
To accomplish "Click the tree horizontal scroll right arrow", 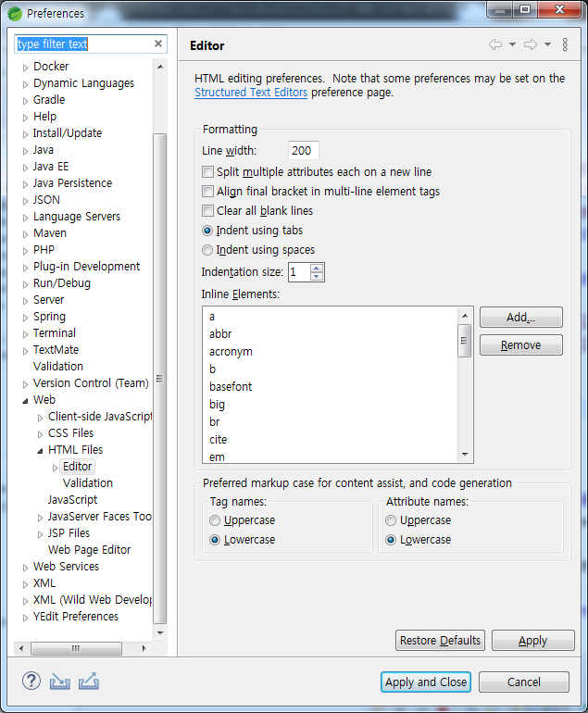I will [x=144, y=648].
